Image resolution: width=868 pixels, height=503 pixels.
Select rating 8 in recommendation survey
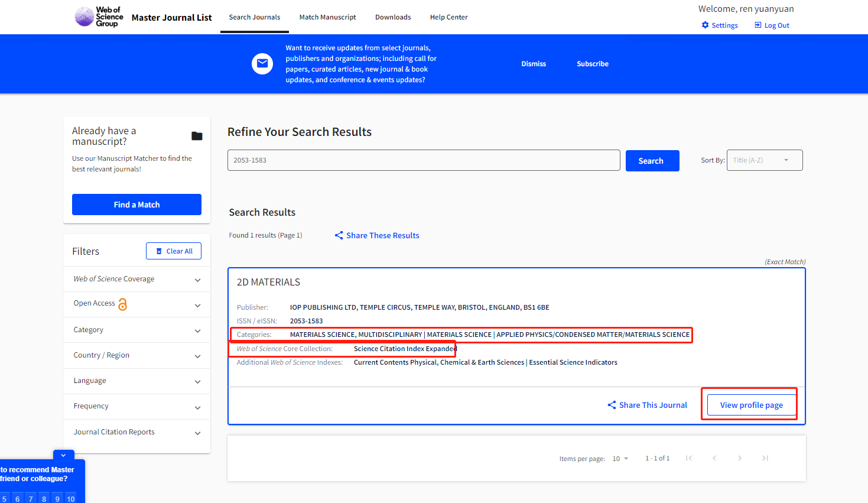pos(44,499)
